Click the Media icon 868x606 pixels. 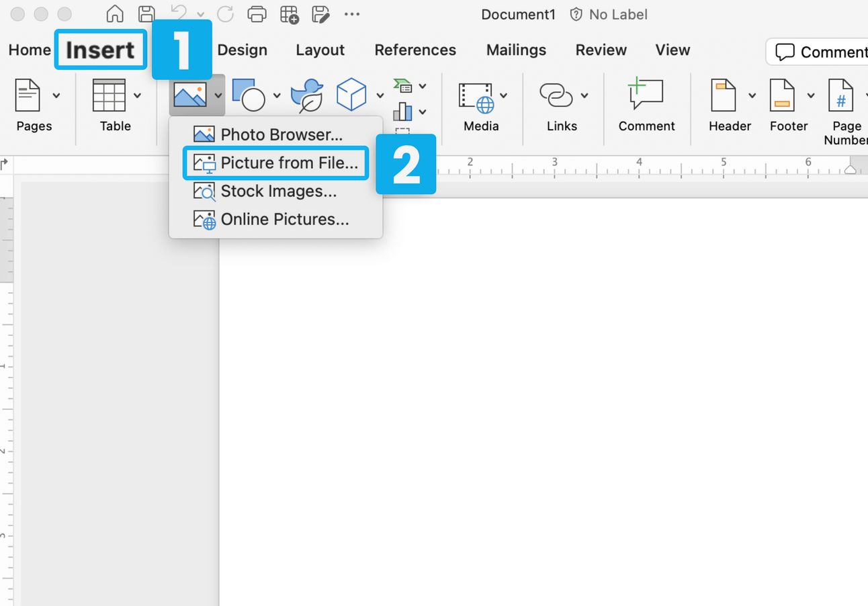click(476, 97)
